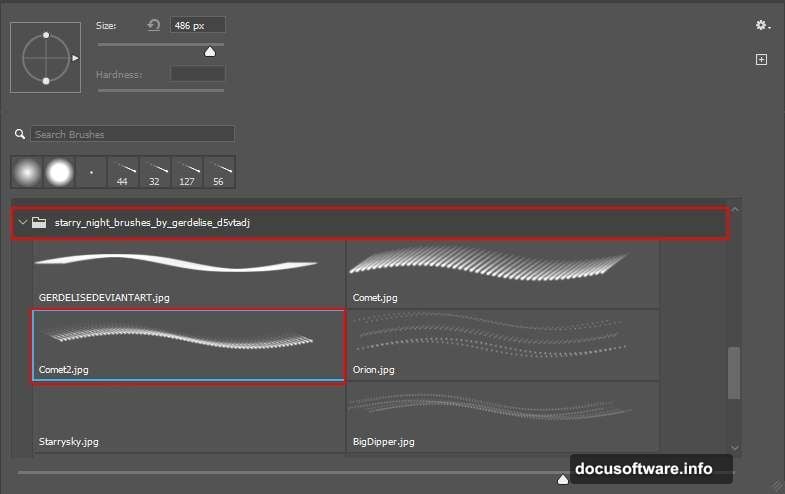Screen dimensions: 785x494
Task: Choose the recent brush labeled 127
Action: (x=187, y=173)
